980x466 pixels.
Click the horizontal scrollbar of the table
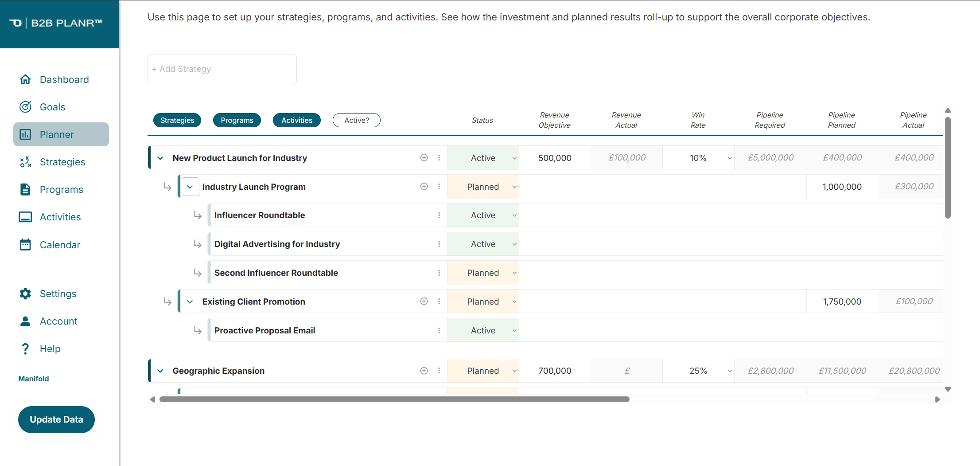(x=394, y=399)
